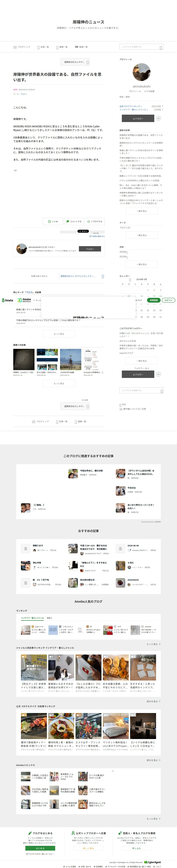Open the akinobukishi profile avatar in the sidebar

142,72
